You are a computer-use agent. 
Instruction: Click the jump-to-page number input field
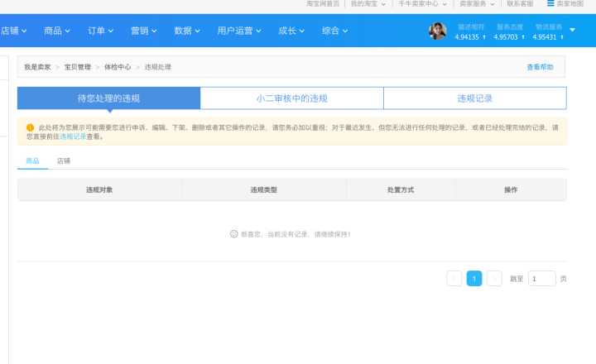pyautogui.click(x=542, y=279)
